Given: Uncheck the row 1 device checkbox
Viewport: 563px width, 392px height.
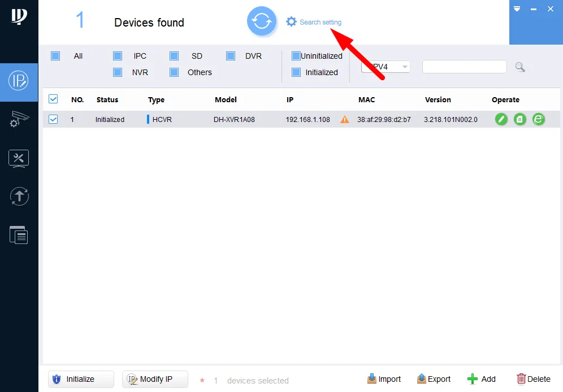Looking at the screenshot, I should point(53,119).
